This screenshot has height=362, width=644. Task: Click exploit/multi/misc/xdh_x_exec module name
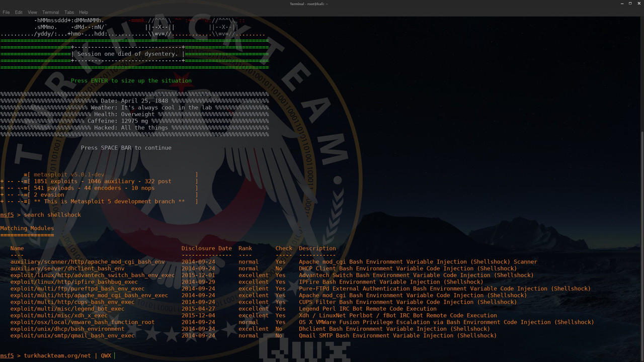59,315
